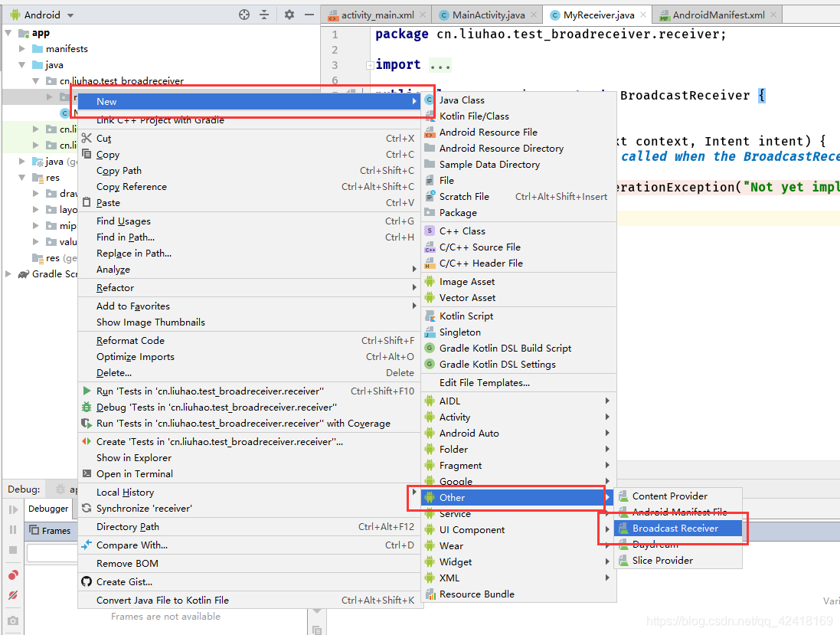The image size is (840, 635).
Task: Choose Reformat Code option
Action: coord(249,340)
